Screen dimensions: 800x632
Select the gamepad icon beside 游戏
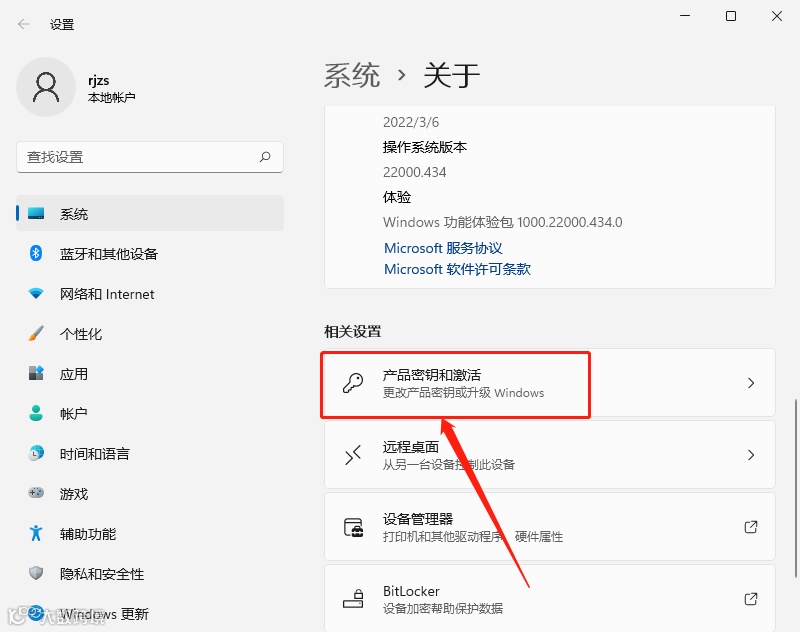pos(36,493)
